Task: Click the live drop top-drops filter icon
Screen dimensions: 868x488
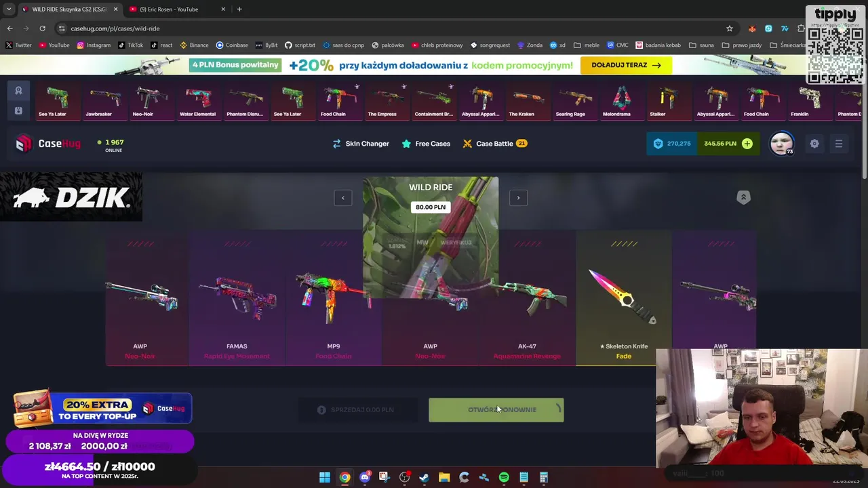Action: 18,90
